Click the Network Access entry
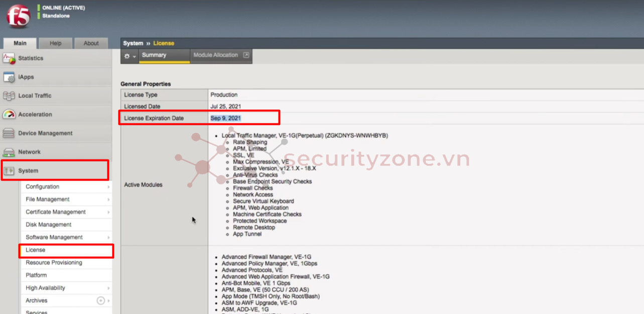Screen dimensions: 644x314 pos(253,195)
